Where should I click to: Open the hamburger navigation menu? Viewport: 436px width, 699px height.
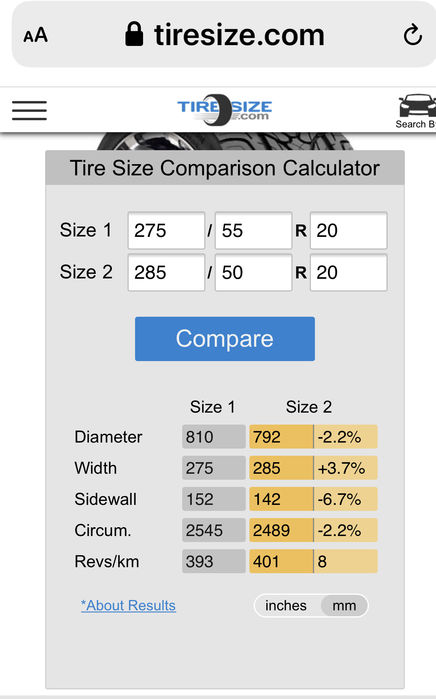29,110
